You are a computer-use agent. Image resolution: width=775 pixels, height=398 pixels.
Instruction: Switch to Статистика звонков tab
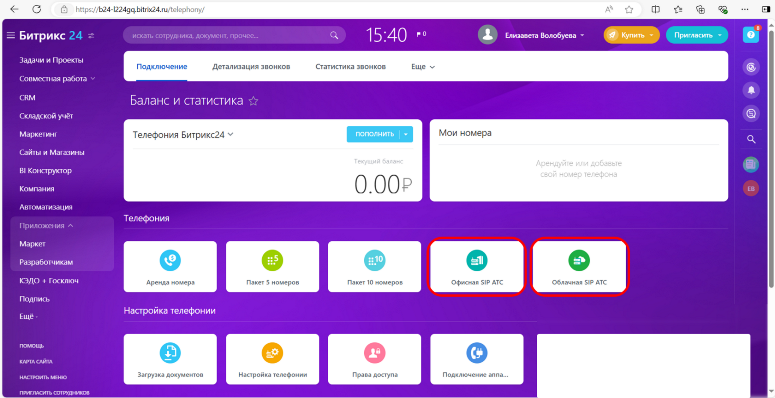pos(350,66)
